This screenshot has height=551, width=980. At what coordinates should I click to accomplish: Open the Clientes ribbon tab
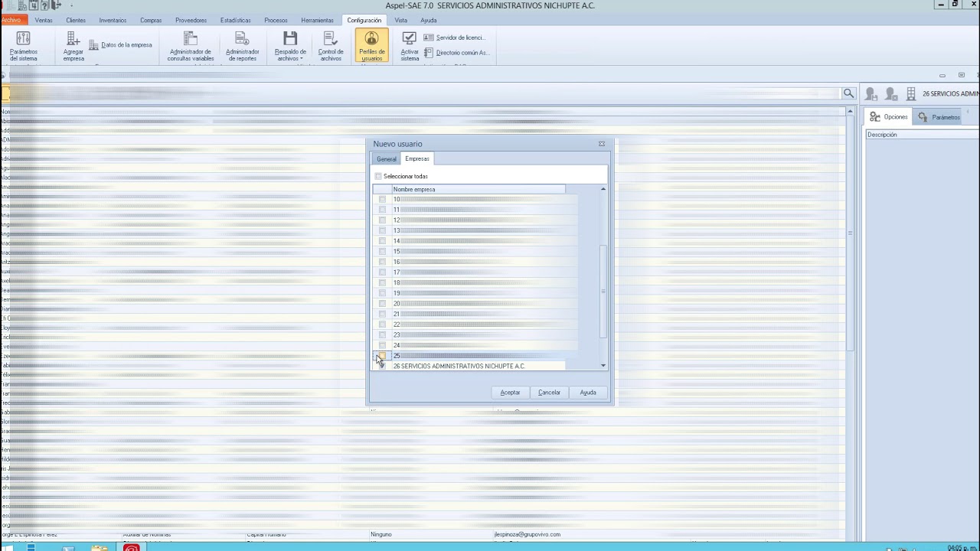[x=76, y=21]
